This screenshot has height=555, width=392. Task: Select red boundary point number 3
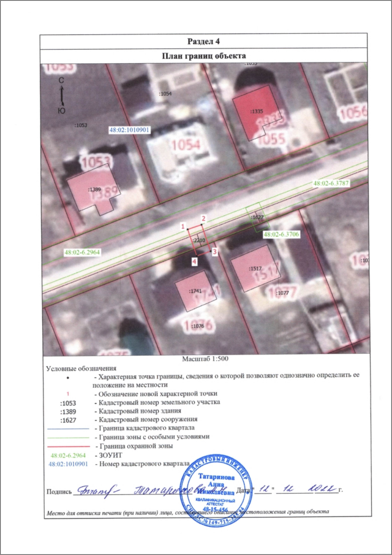coord(214,251)
